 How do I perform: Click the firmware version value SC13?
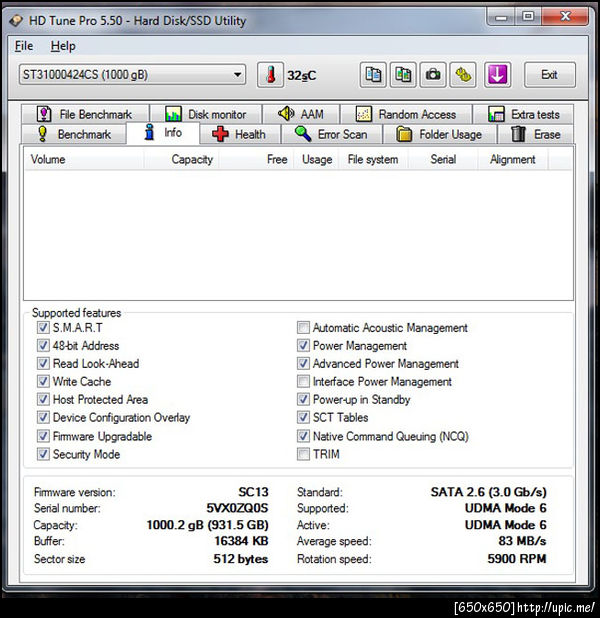click(253, 492)
